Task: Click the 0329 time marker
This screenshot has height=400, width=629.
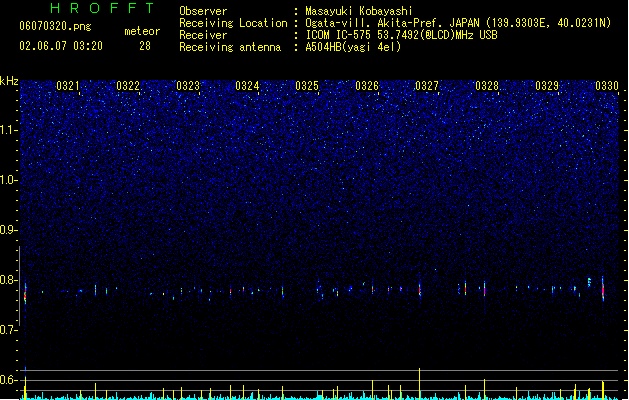Action: coord(547,86)
